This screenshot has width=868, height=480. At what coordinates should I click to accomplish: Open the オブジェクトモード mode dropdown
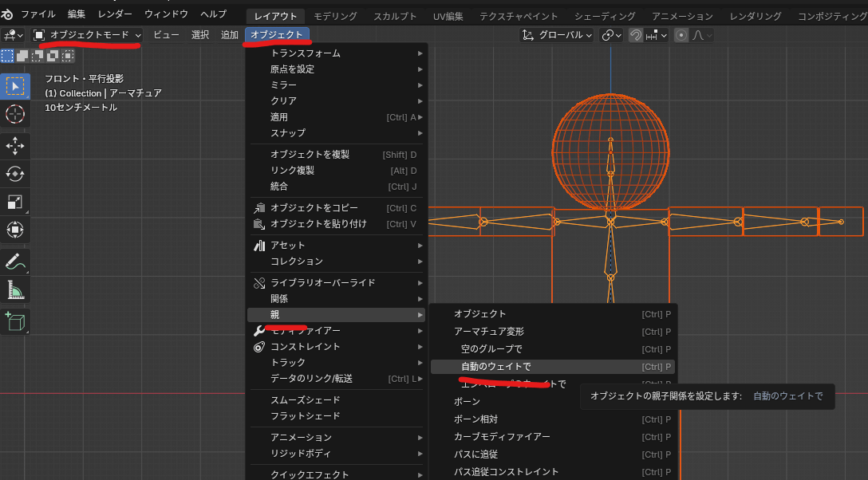87,35
